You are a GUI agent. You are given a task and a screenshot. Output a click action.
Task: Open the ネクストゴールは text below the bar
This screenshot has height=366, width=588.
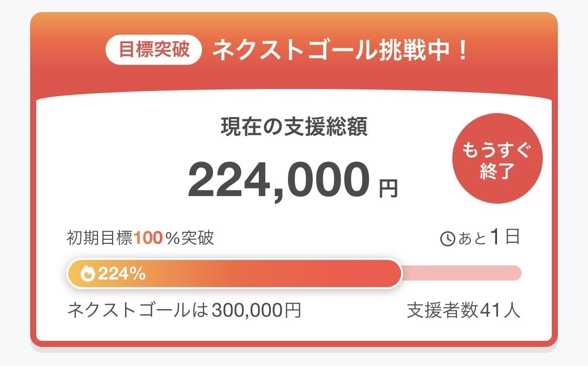coord(138,310)
